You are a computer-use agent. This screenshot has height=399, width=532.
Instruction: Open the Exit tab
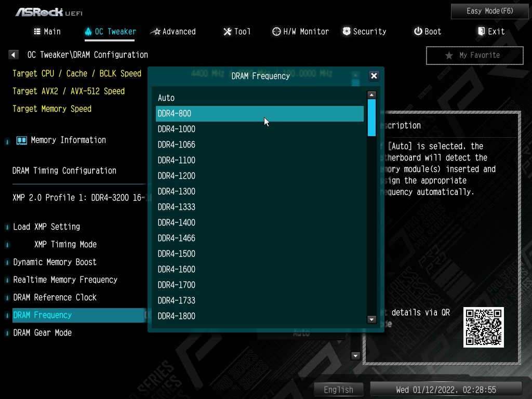490,32
